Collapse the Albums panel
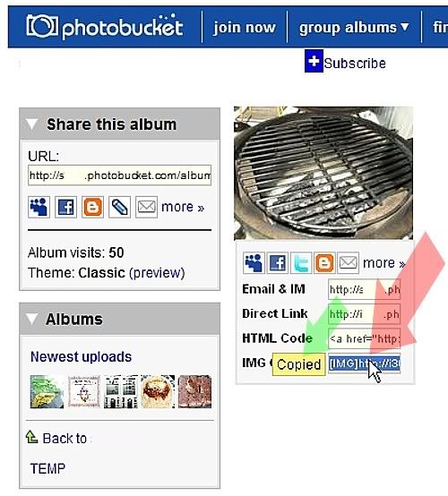Viewport: 448px width, 496px height. [31, 319]
